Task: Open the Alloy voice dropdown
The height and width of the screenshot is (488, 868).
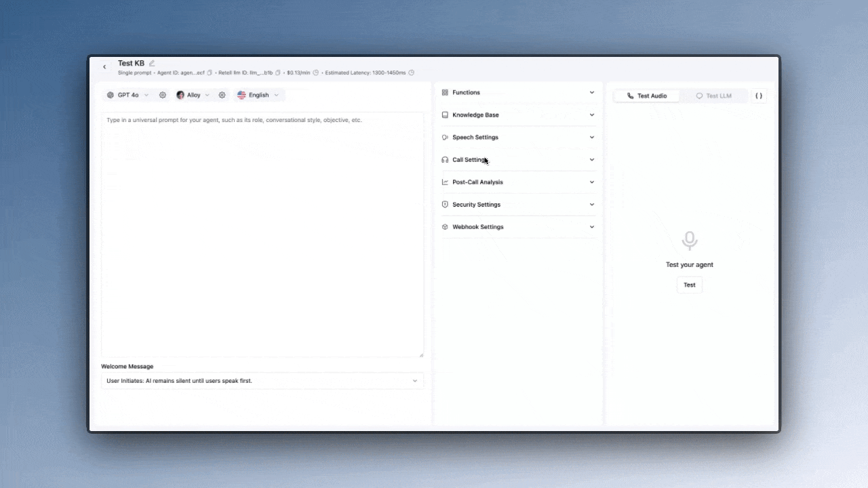Action: click(193, 95)
